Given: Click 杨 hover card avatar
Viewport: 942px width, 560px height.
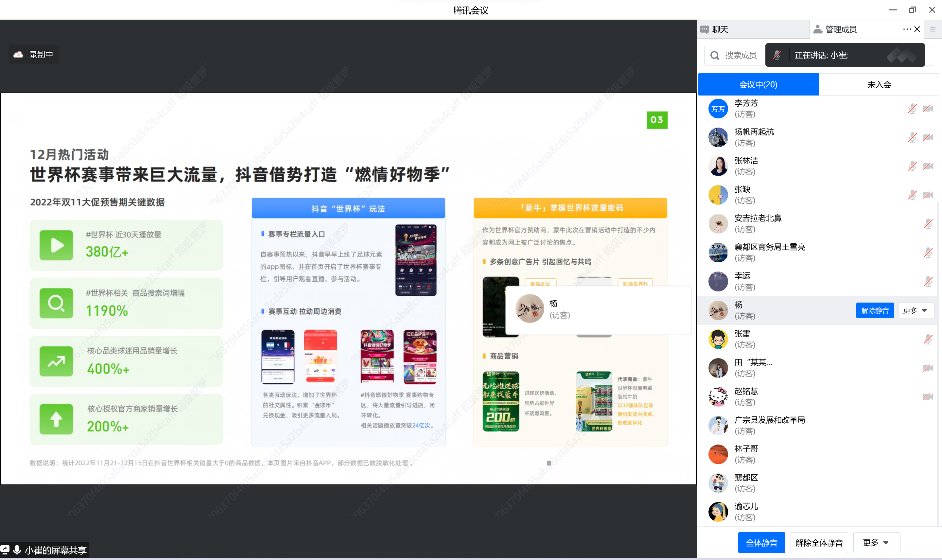Looking at the screenshot, I should click(529, 308).
